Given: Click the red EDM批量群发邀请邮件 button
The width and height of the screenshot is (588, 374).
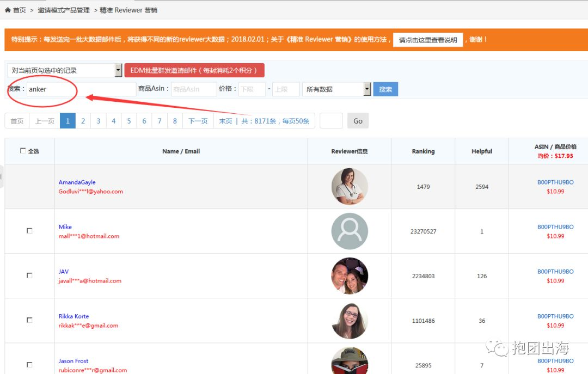Looking at the screenshot, I should pyautogui.click(x=194, y=70).
